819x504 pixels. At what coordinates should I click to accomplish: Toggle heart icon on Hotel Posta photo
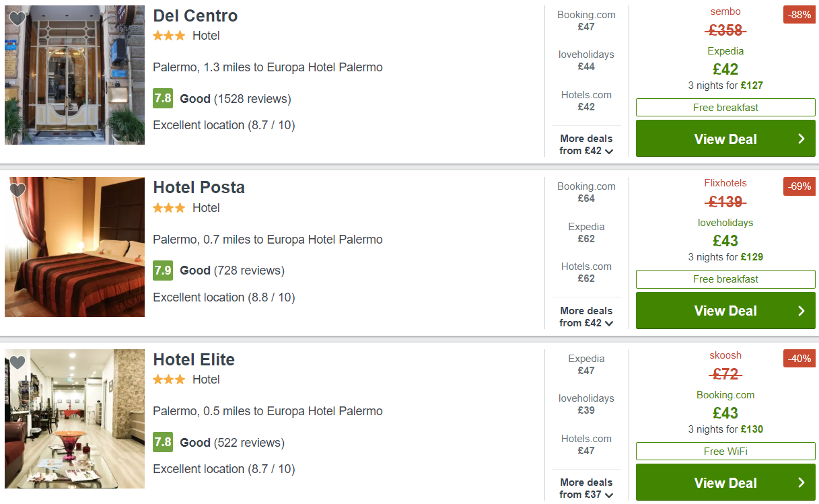point(17,190)
